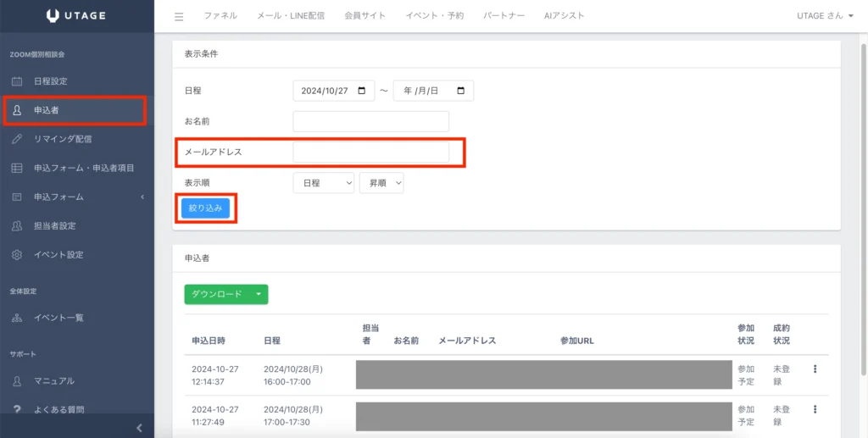Click the 参加URL column header

pos(576,341)
